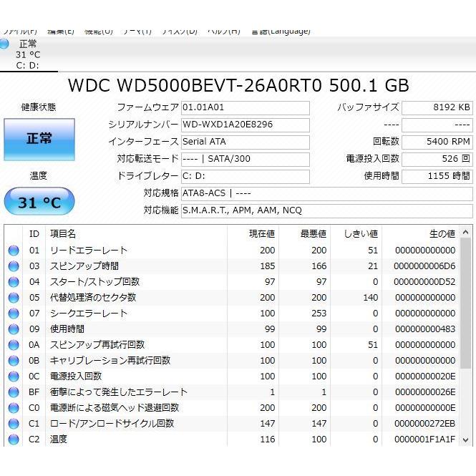This screenshot has height=476, width=476.
Task: Click the attribute list scrollbar thumb
Action: pyautogui.click(x=466, y=303)
